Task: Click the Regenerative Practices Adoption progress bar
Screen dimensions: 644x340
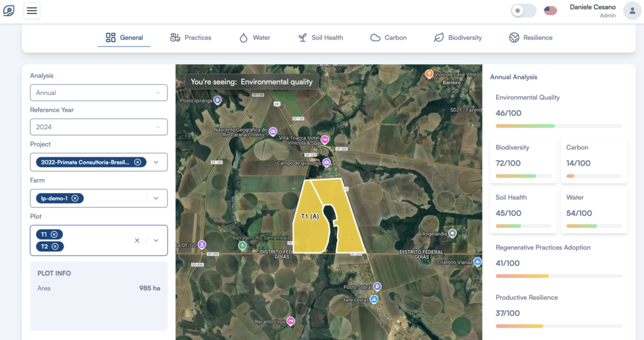Action: point(558,276)
